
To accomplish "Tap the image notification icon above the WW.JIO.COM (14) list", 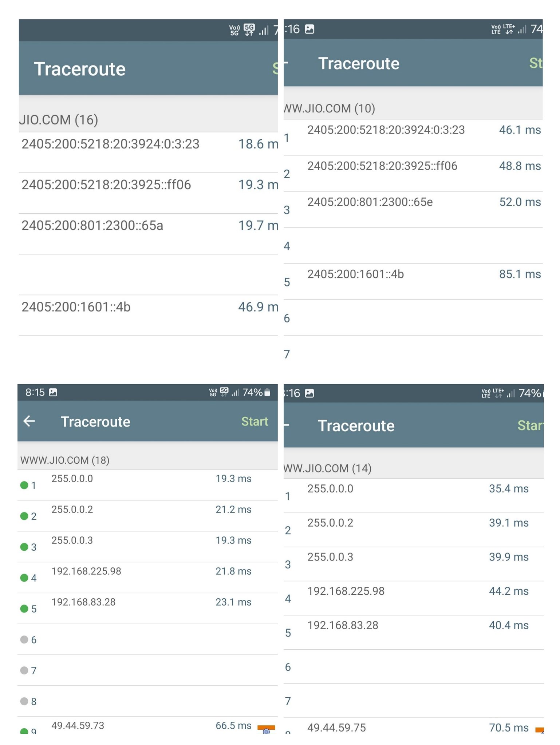I will [x=309, y=393].
